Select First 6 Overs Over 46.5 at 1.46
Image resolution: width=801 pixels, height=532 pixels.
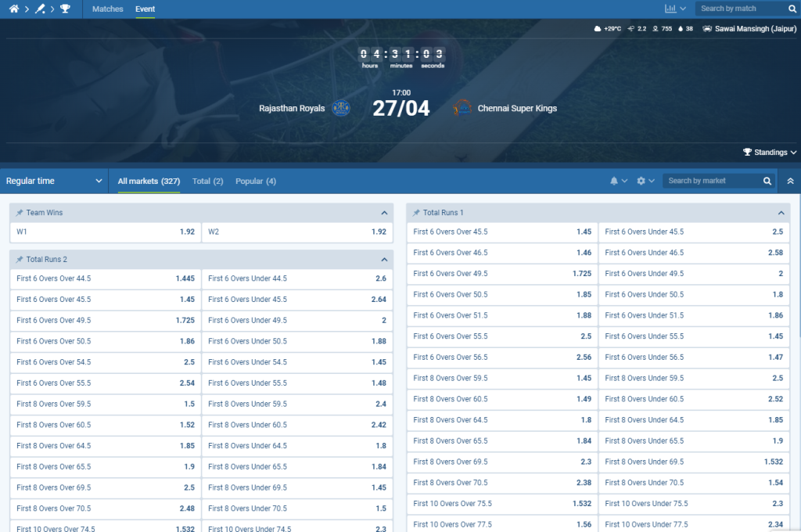502,253
